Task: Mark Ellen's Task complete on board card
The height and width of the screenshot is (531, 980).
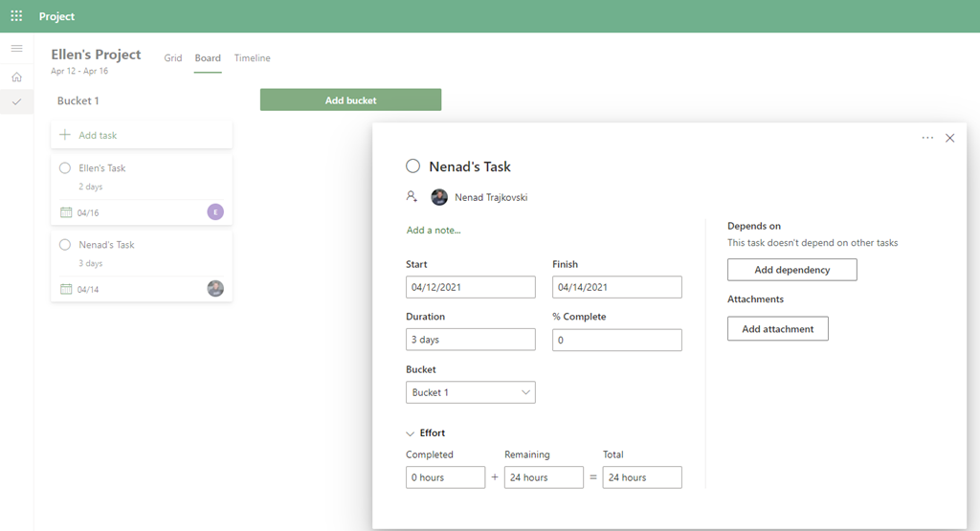Action: pos(65,168)
